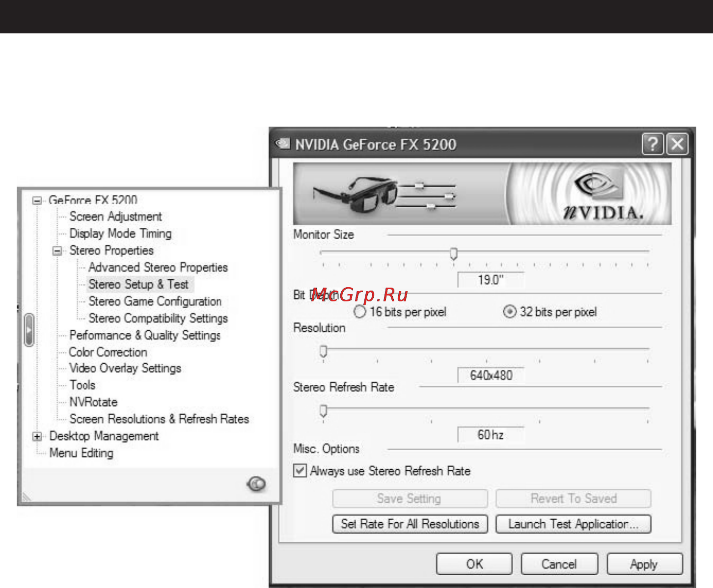The image size is (713, 588).
Task: Expand the Desktop Management node
Action: pos(37,436)
